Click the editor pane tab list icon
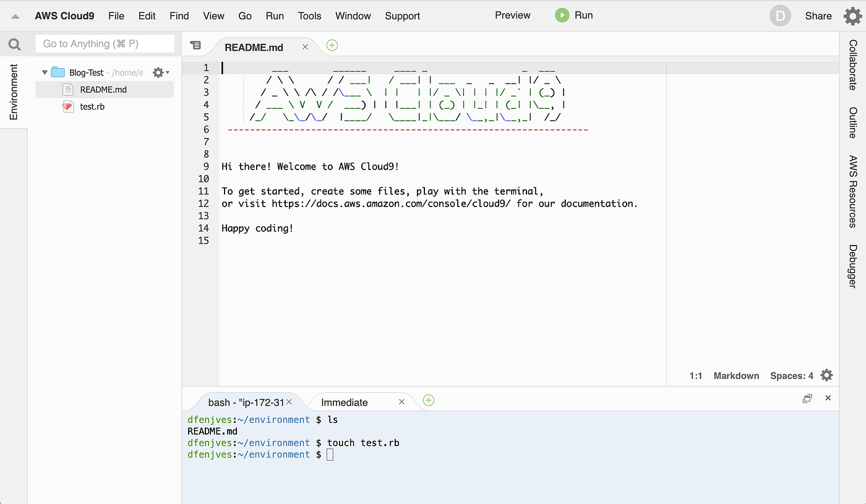 (x=195, y=45)
